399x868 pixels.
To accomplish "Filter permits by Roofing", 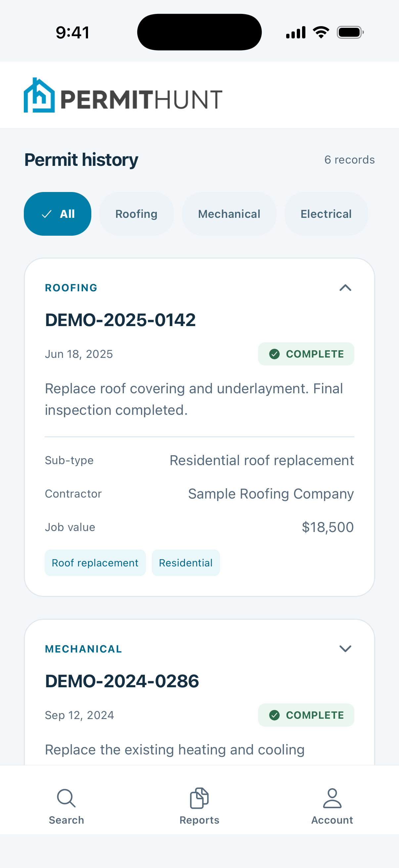I will (136, 214).
